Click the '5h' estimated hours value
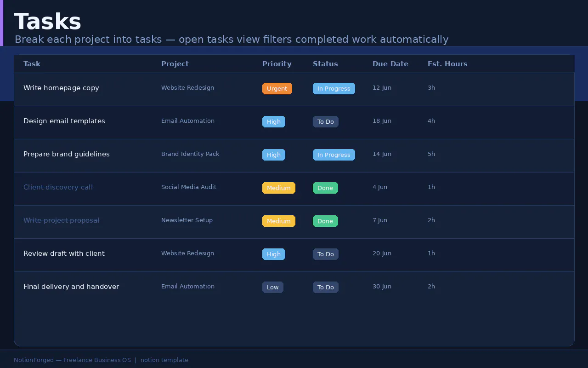Screen dimensions: 588x368 pyautogui.click(x=431, y=154)
